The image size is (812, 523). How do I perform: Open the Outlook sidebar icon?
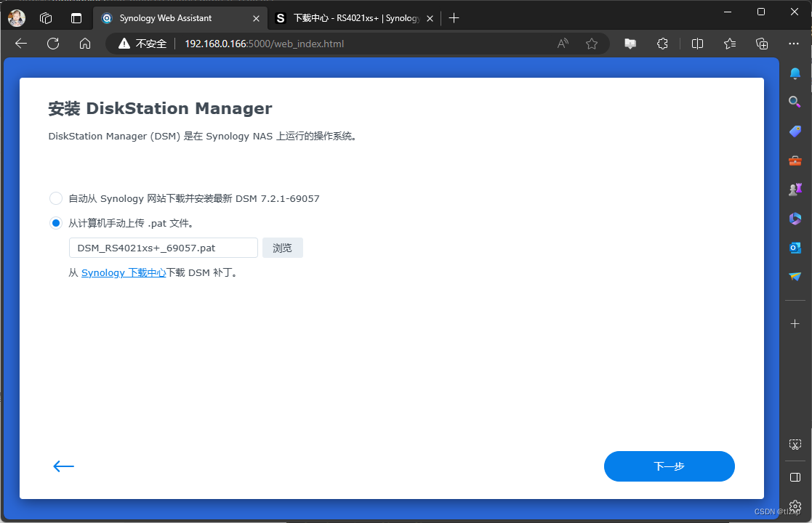pos(795,248)
